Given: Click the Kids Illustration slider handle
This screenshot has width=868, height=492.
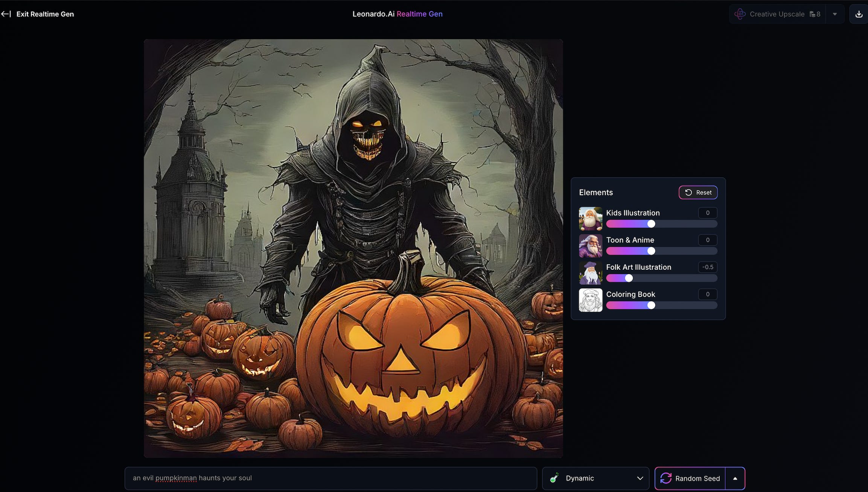Looking at the screenshot, I should click(x=651, y=224).
